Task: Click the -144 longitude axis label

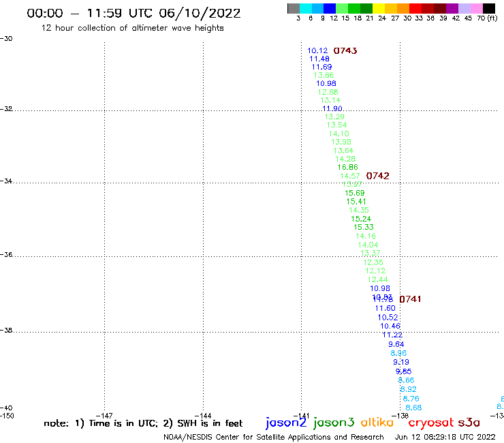Action: (x=203, y=416)
